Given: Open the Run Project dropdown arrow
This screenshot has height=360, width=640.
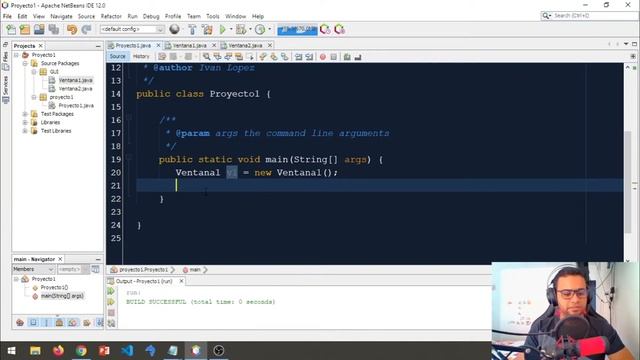Looking at the screenshot, I should click(231, 29).
